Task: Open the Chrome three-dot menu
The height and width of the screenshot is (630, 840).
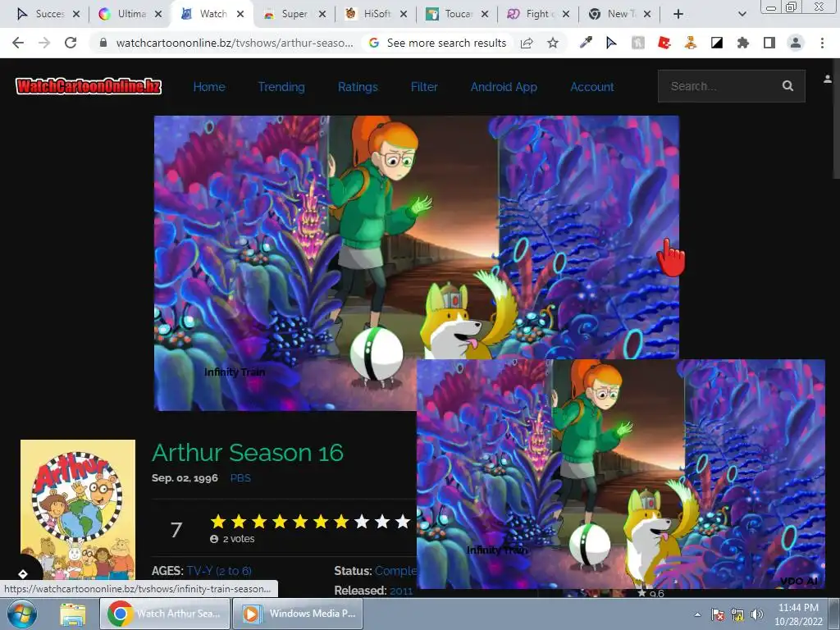Action: pyautogui.click(x=822, y=43)
